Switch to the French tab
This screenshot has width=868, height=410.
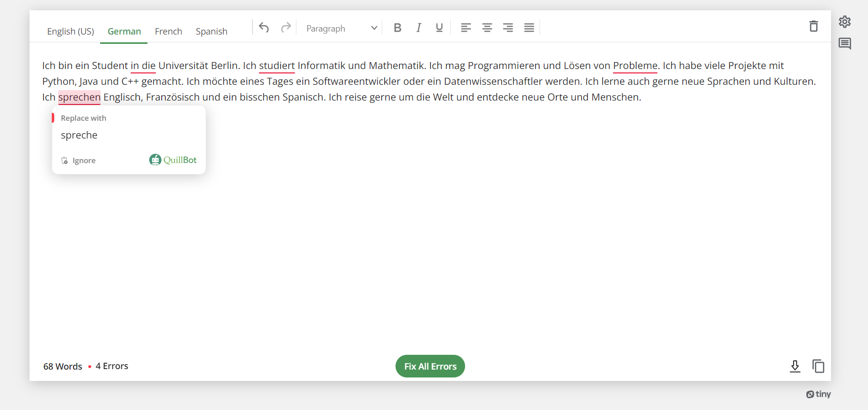pyautogui.click(x=169, y=31)
